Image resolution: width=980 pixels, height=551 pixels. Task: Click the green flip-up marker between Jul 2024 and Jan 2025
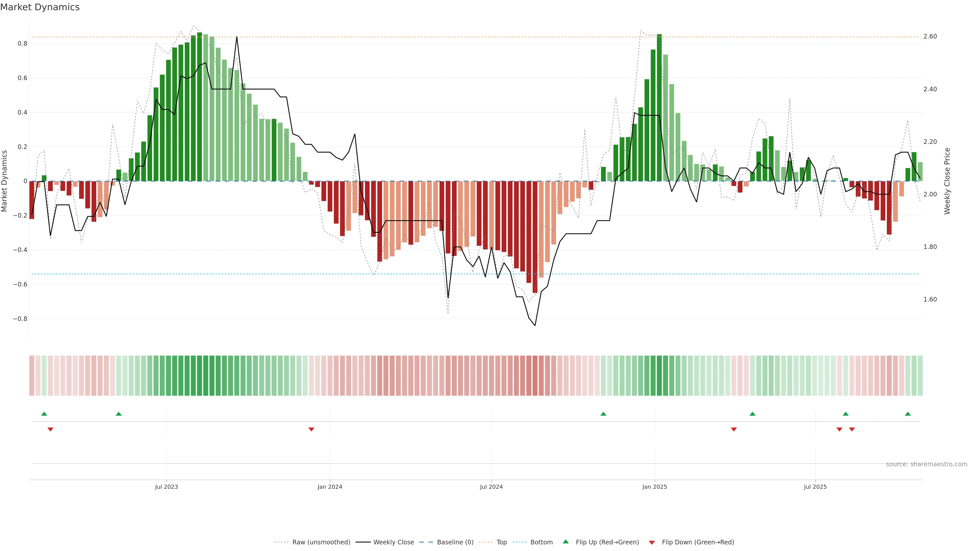click(x=603, y=414)
